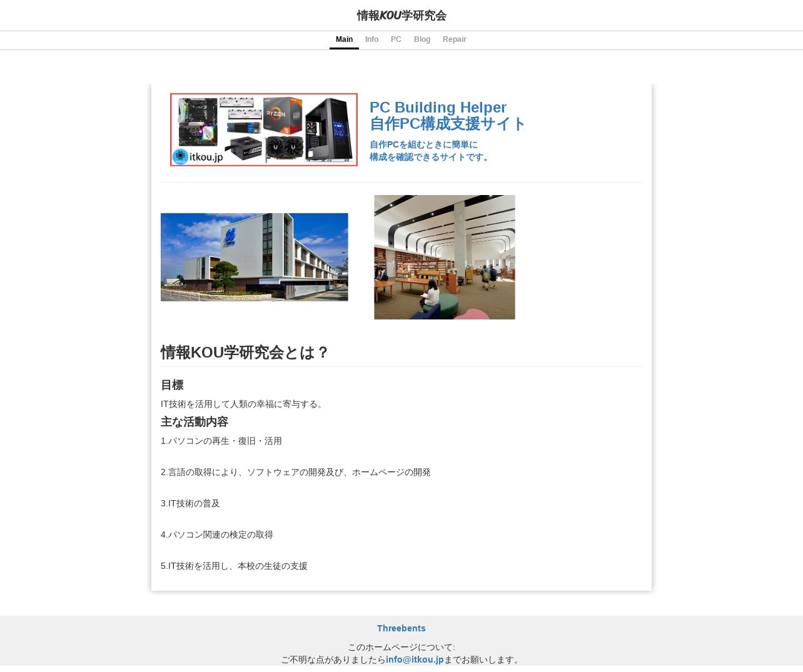Viewport: 803px width, 672px height.
Task: Click the PC tower case in banner
Action: (x=330, y=129)
